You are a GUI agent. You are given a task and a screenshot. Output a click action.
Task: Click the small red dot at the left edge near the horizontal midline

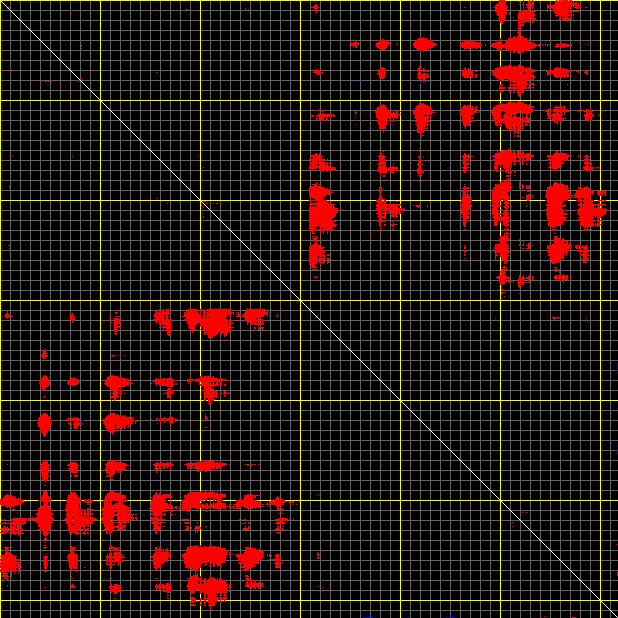[7, 315]
